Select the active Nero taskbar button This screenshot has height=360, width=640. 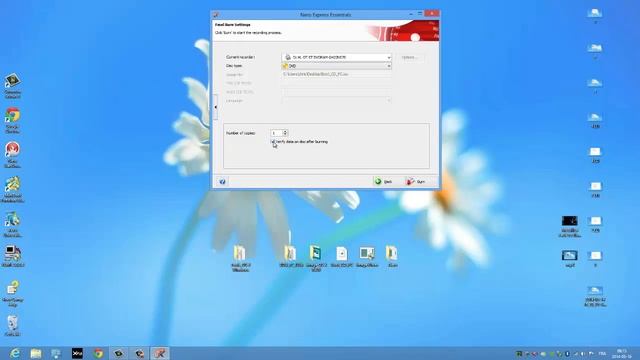(x=160, y=353)
